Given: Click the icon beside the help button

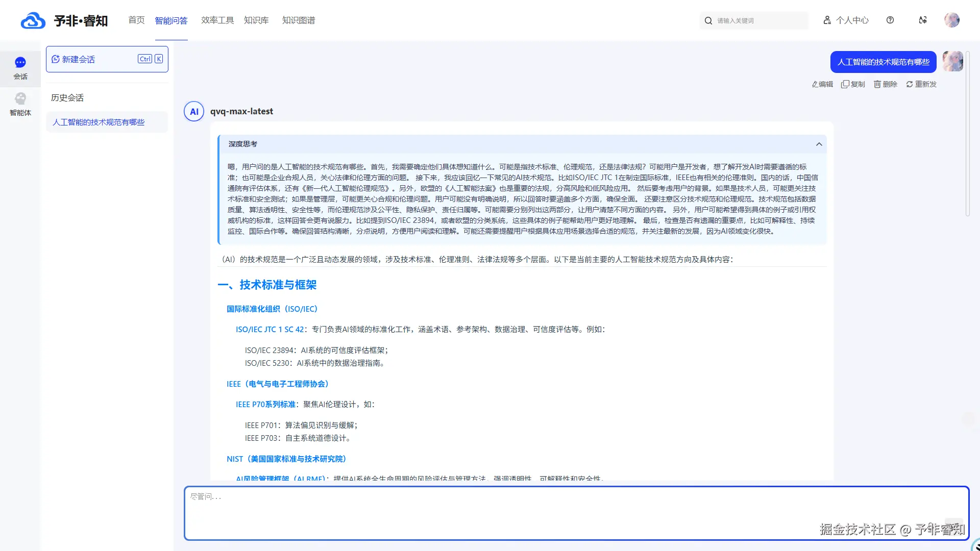Looking at the screenshot, I should (923, 20).
